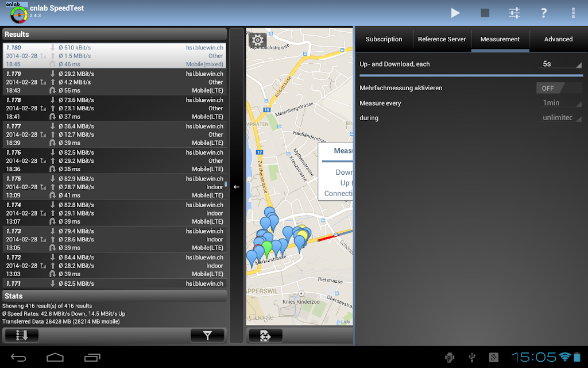Collapse the panel with the left arrow
Viewport: 588px width, 368px height.
[236, 187]
